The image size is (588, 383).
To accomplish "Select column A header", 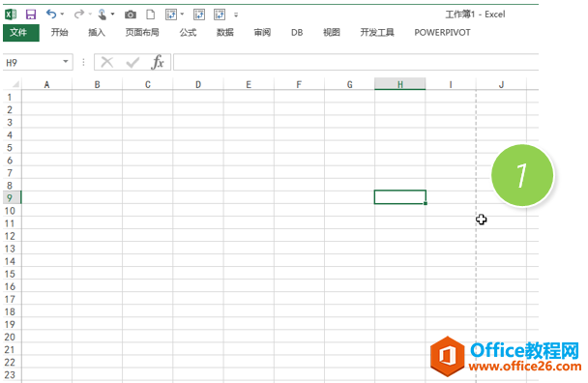I will [46, 84].
